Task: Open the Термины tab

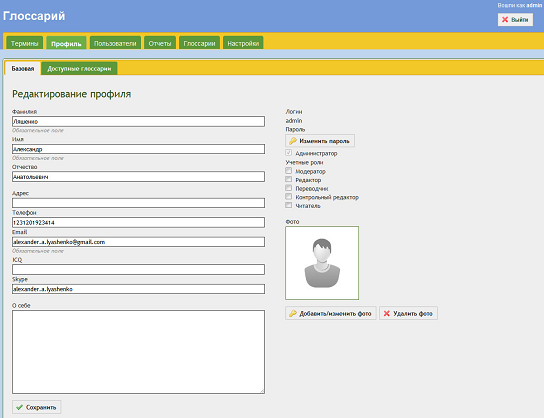Action: tap(25, 43)
